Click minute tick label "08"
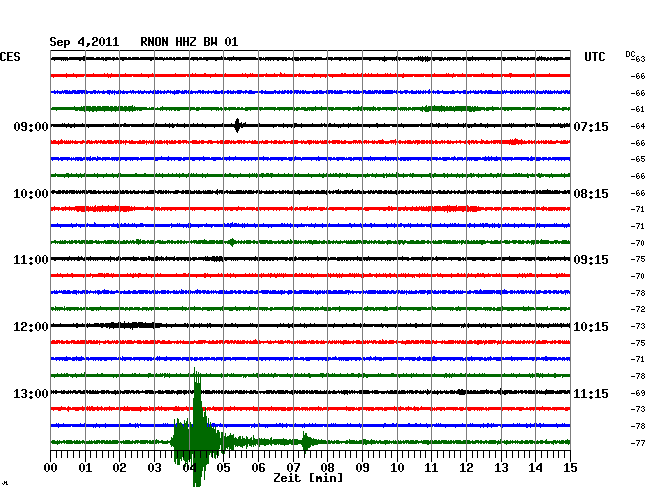The image size is (650, 494). (x=327, y=468)
